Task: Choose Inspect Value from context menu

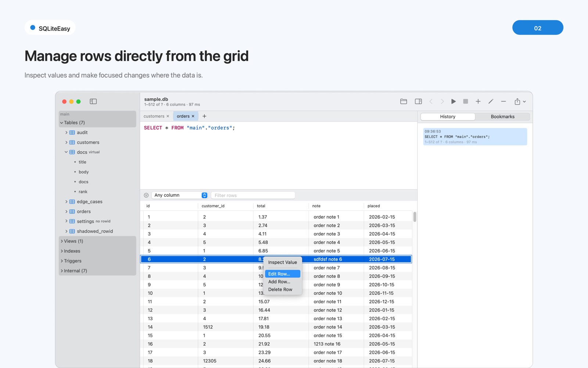Action: [x=283, y=262]
